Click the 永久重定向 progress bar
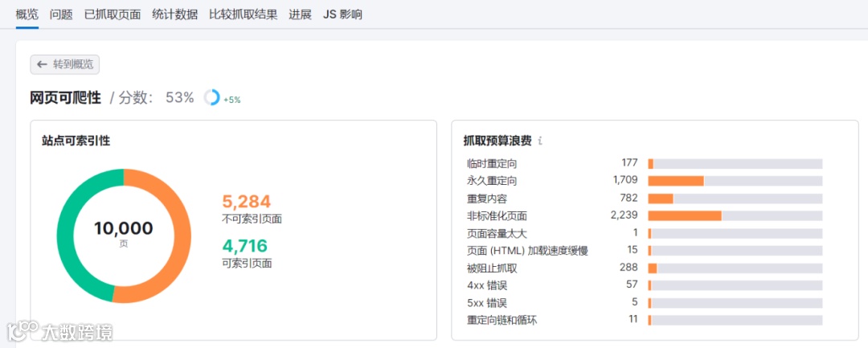Viewport: 868px width, 348px height. tap(735, 181)
